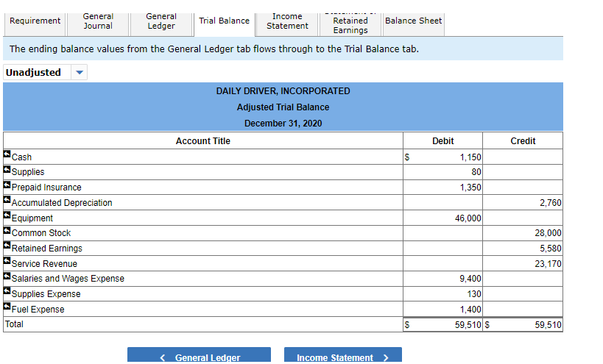The width and height of the screenshot is (603, 364).
Task: Click the Debit column header
Action: pos(443,141)
